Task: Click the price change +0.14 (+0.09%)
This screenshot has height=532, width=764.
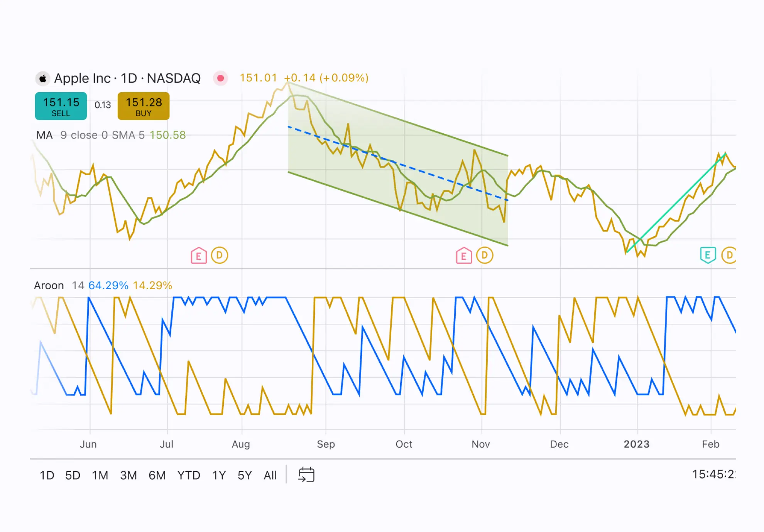Action: tap(326, 78)
